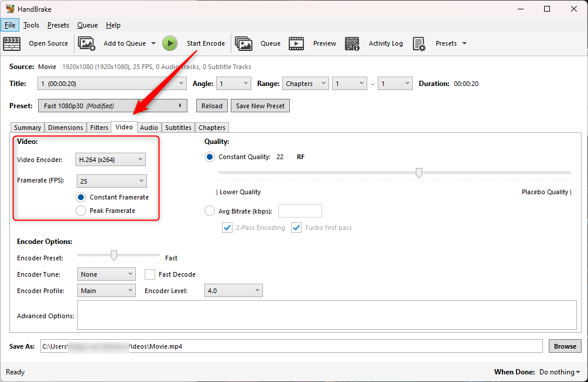Click the Constant Quality slider handle
Viewport: 588px width, 382px height.
(419, 173)
